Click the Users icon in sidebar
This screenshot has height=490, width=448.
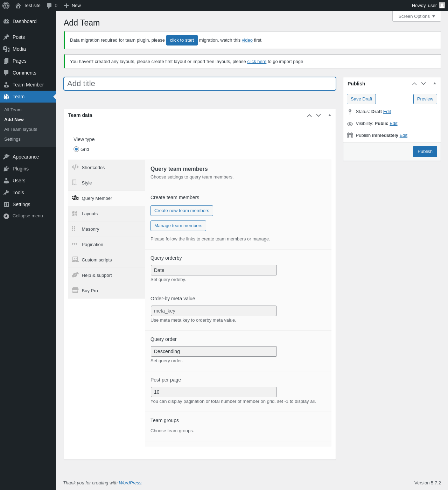6,181
